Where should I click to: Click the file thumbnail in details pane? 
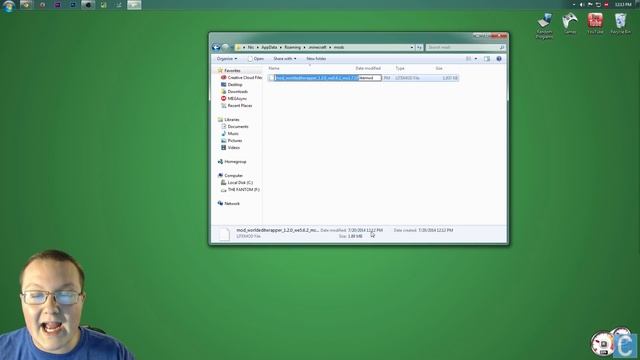pos(224,234)
